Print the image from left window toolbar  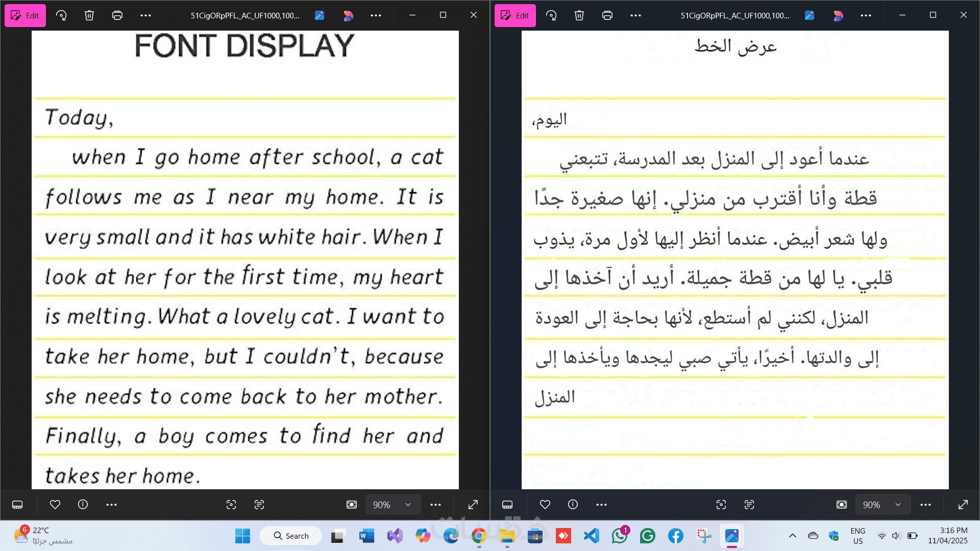tap(117, 15)
